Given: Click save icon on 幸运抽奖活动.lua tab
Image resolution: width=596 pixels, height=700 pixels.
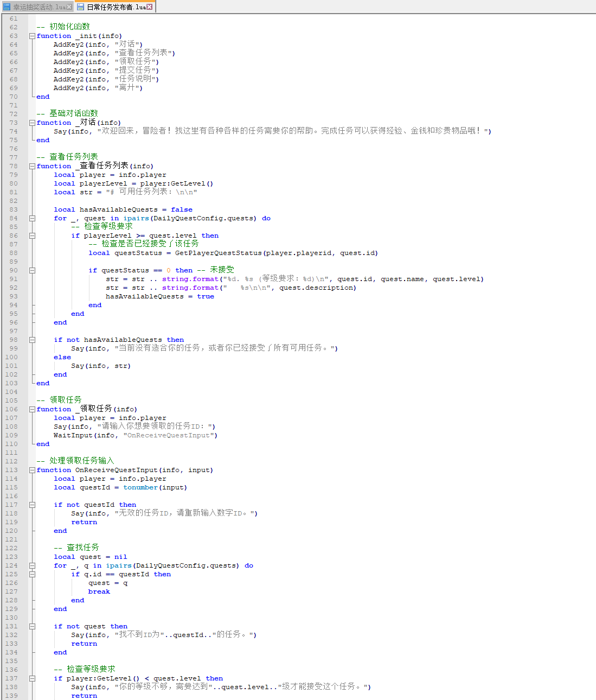Looking at the screenshot, I should tap(7, 7).
